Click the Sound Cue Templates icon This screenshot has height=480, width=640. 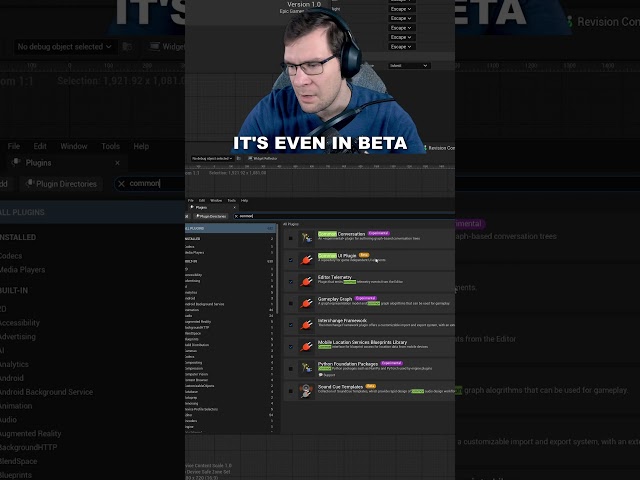(306, 391)
